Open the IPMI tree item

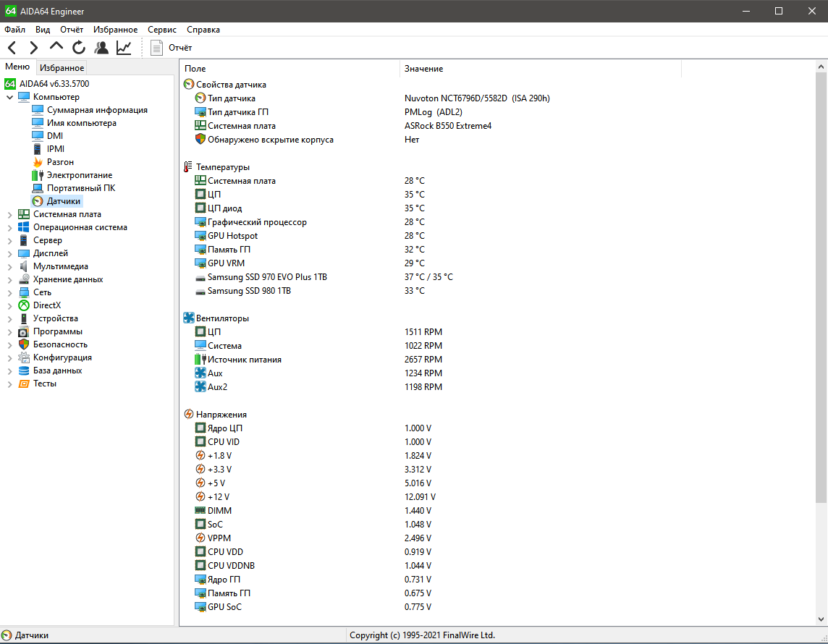click(x=56, y=149)
